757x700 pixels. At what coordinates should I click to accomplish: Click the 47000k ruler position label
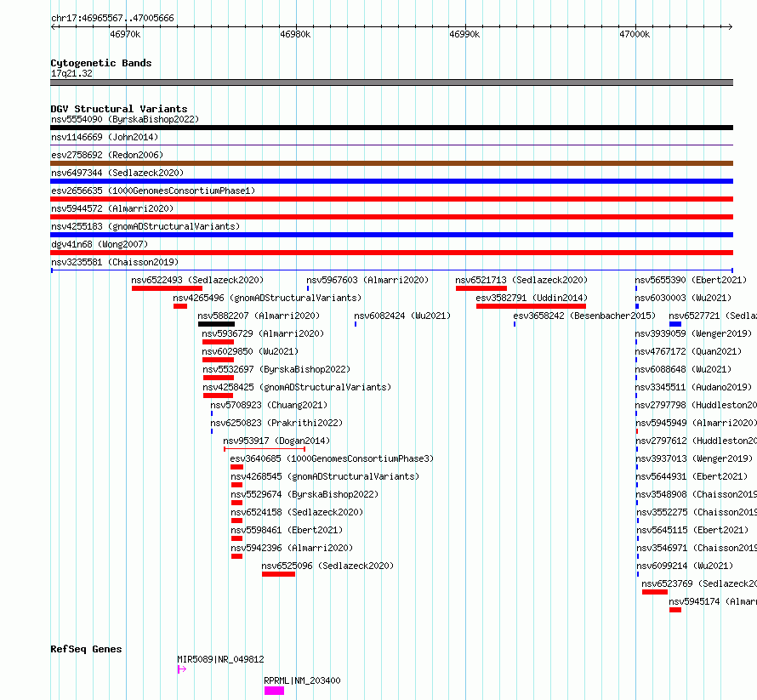[x=635, y=34]
